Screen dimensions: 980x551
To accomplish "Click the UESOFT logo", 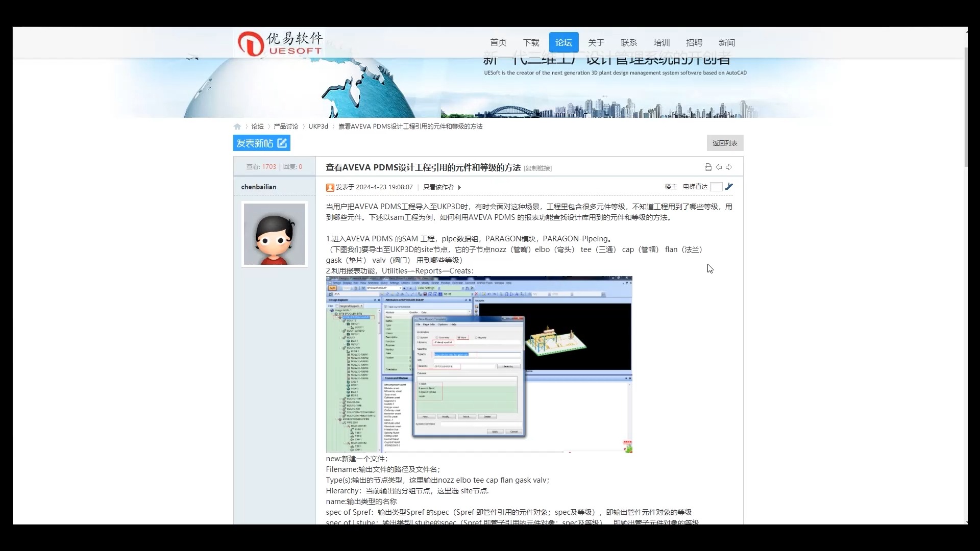I will (279, 43).
